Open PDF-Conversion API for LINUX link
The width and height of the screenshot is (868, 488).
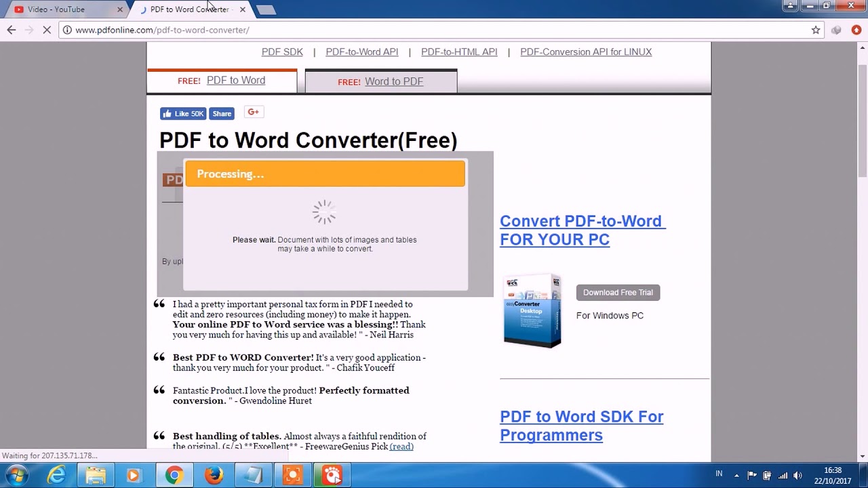click(x=586, y=52)
